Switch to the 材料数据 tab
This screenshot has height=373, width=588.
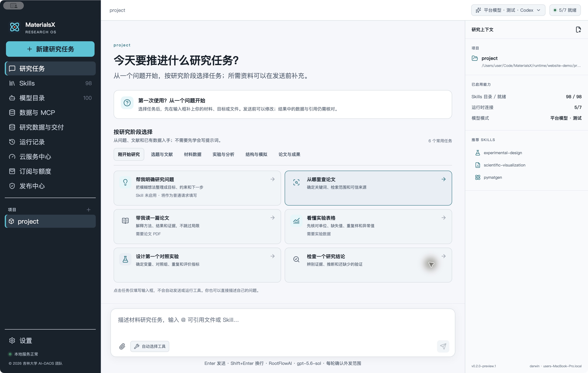[x=193, y=154]
